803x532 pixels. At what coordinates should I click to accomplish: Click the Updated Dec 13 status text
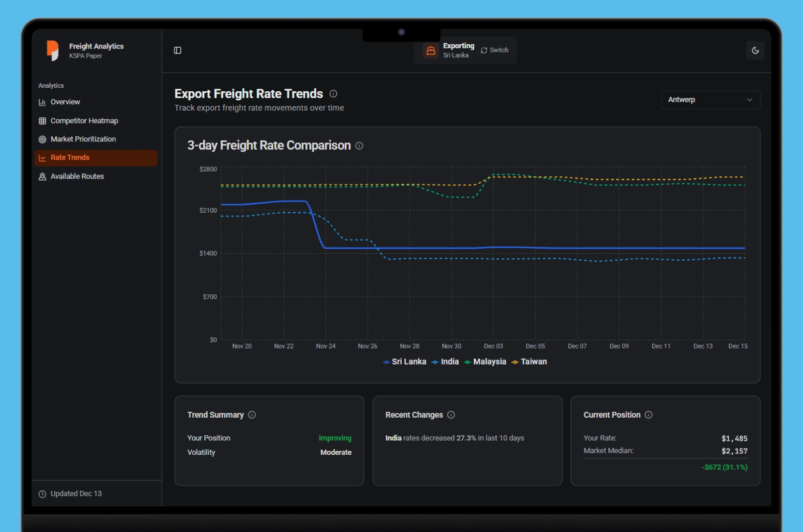coord(76,493)
